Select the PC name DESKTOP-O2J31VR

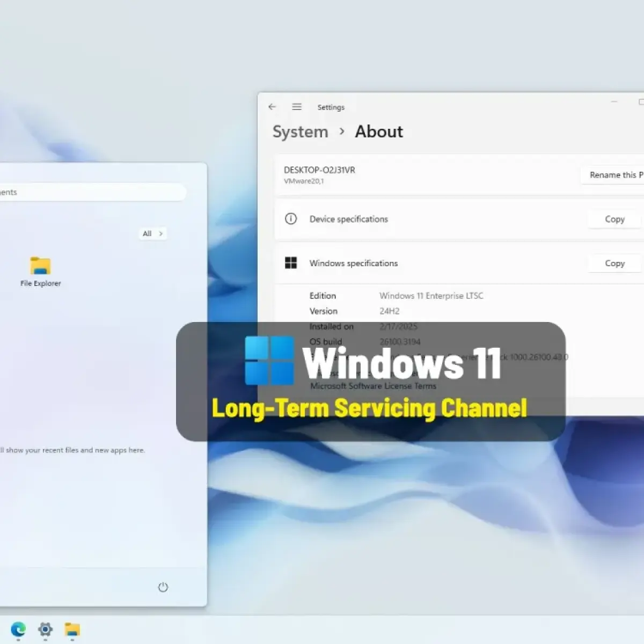click(x=319, y=170)
